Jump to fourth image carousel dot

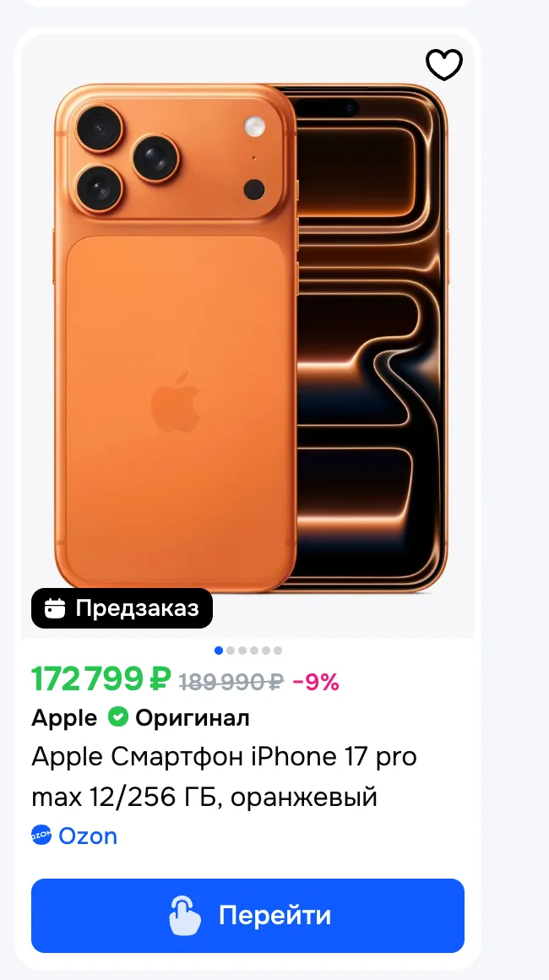(x=254, y=651)
